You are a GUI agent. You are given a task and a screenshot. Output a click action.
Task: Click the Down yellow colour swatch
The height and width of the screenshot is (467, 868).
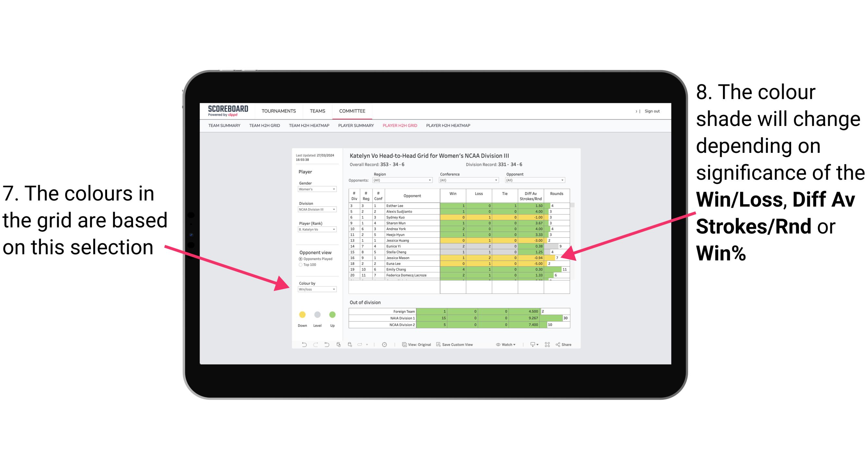pyautogui.click(x=301, y=313)
